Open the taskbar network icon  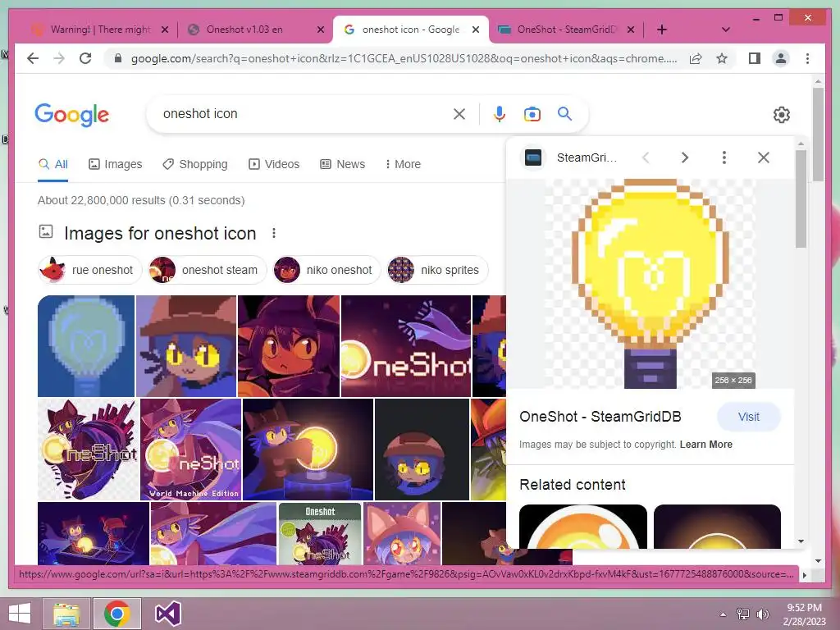coord(743,614)
